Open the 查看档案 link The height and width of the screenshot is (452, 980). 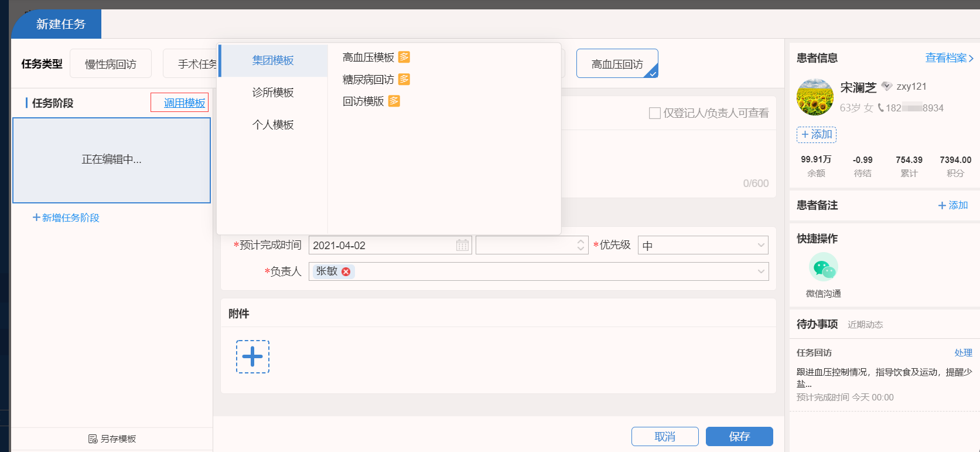(949, 58)
